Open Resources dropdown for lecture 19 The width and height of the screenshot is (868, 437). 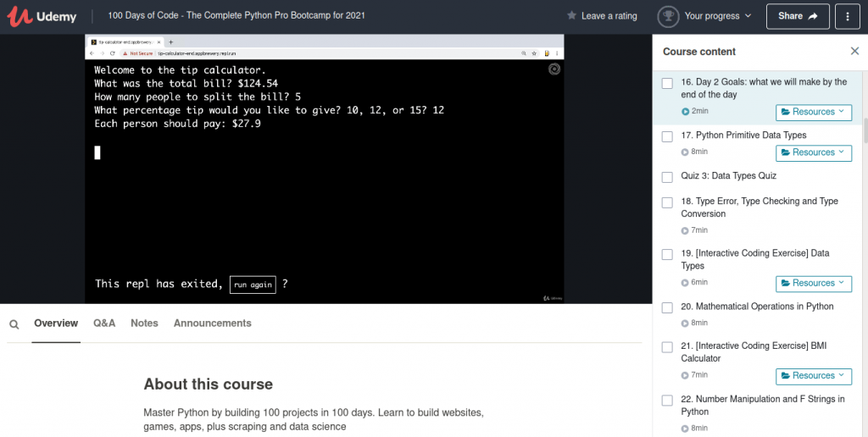point(814,283)
